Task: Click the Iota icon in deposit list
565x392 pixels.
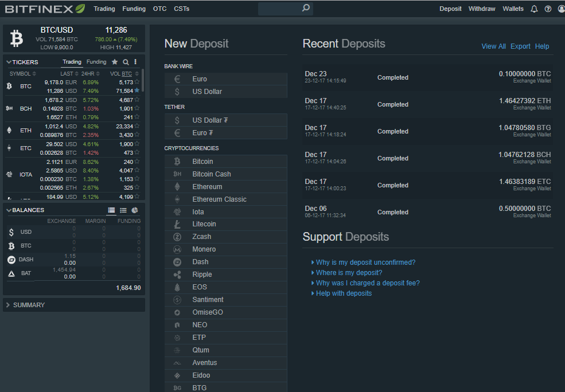Action: 177,211
